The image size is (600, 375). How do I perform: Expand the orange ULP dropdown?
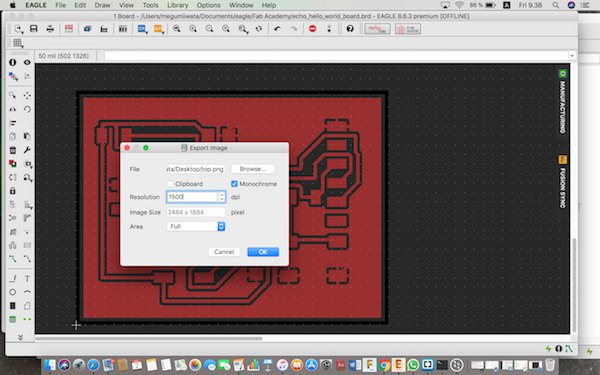158,29
